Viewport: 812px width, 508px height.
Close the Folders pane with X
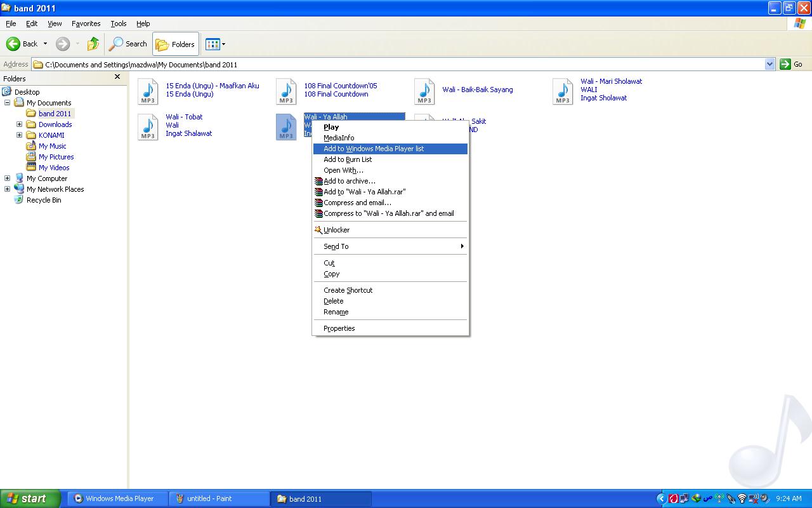[117, 77]
